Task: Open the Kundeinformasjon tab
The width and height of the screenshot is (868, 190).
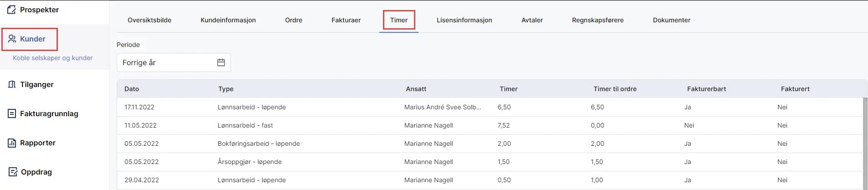Action: coord(228,20)
